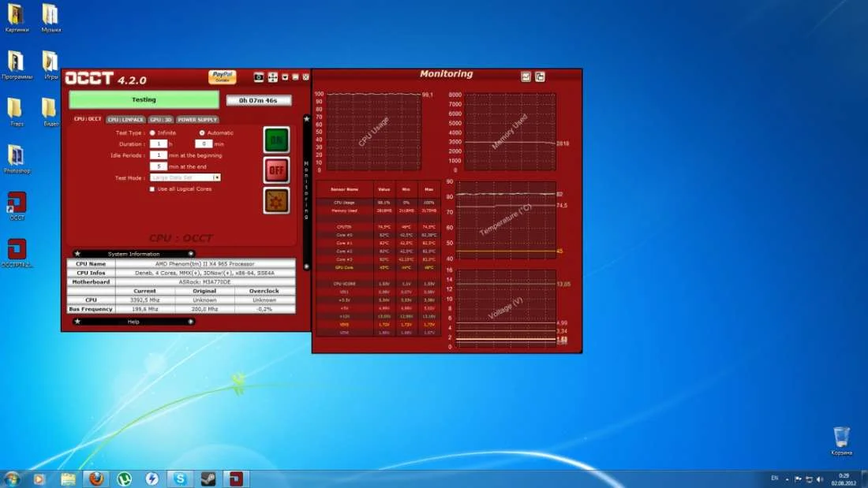
Task: Click the idle minutes at the beginning field
Action: tap(159, 155)
